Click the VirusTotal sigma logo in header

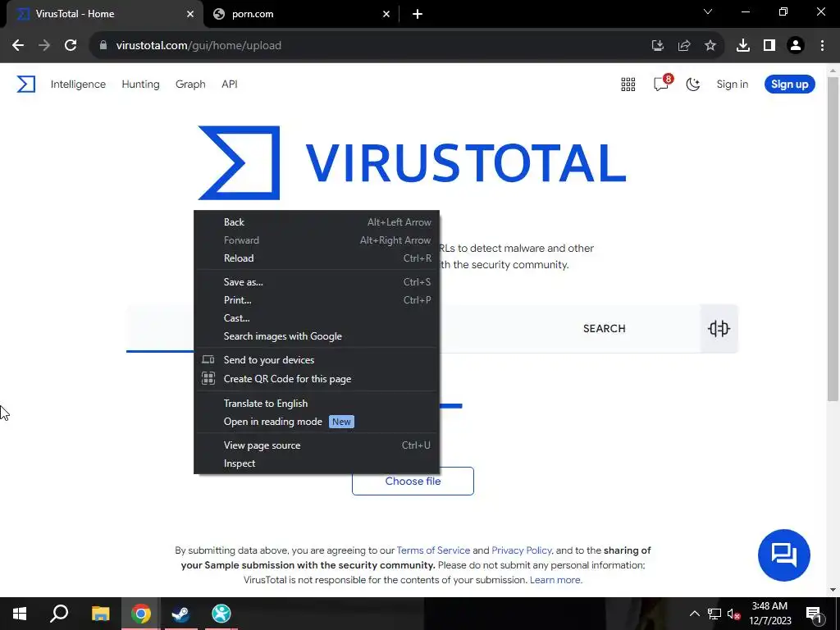tap(25, 84)
